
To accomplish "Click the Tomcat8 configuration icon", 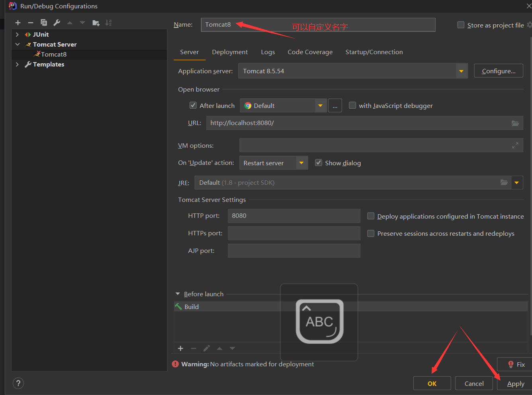I will [x=37, y=54].
